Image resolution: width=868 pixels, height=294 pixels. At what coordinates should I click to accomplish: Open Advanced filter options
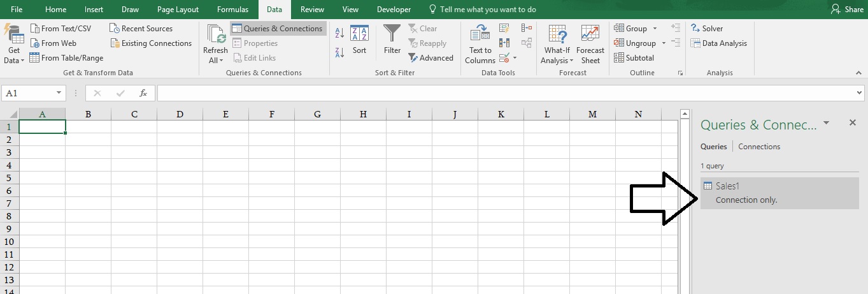[x=431, y=58]
